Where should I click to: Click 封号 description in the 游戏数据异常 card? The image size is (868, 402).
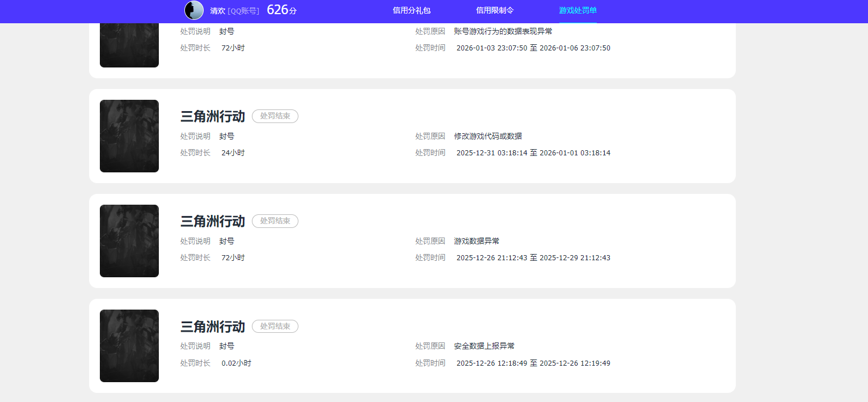click(x=227, y=241)
